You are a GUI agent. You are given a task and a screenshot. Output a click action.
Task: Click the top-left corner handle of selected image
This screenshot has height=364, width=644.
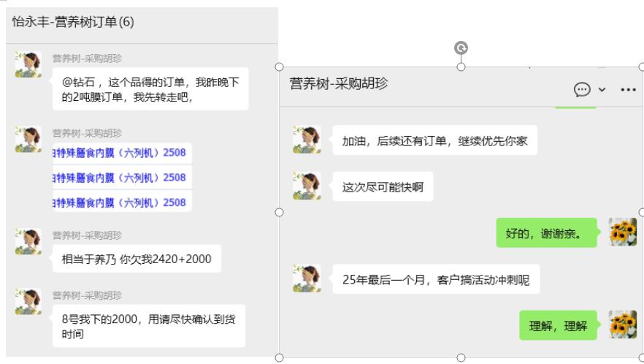pyautogui.click(x=279, y=67)
